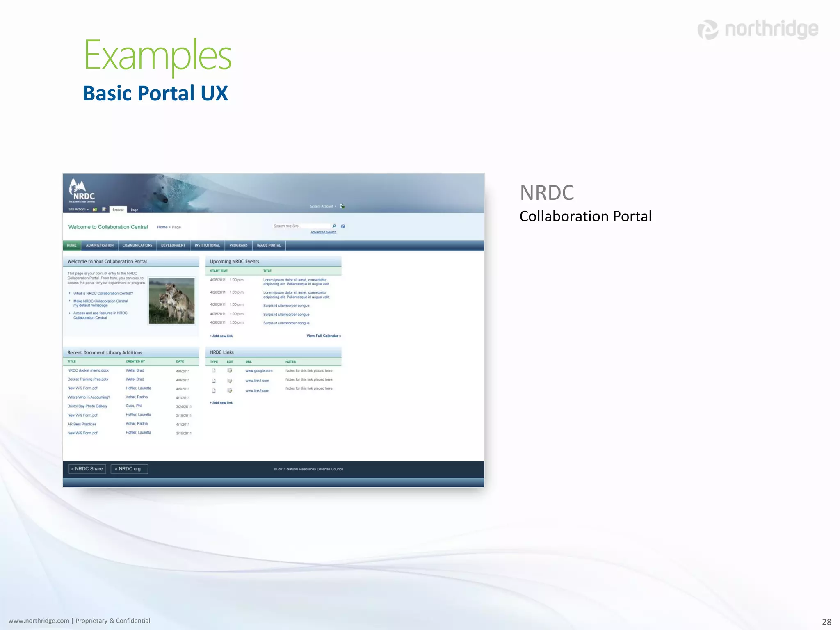
Task: Select the Page ribbon tab
Action: 135,210
